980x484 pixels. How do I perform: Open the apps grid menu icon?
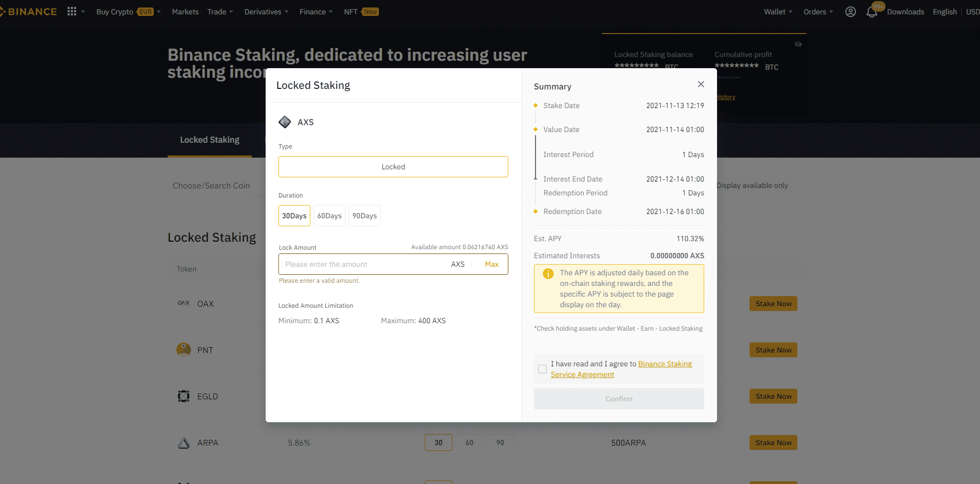pos(72,12)
